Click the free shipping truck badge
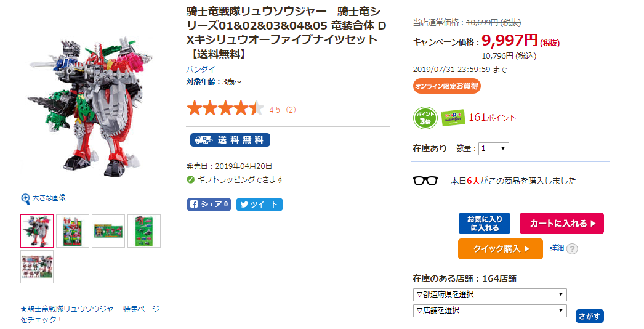This screenshot has height=329, width=644. click(230, 140)
